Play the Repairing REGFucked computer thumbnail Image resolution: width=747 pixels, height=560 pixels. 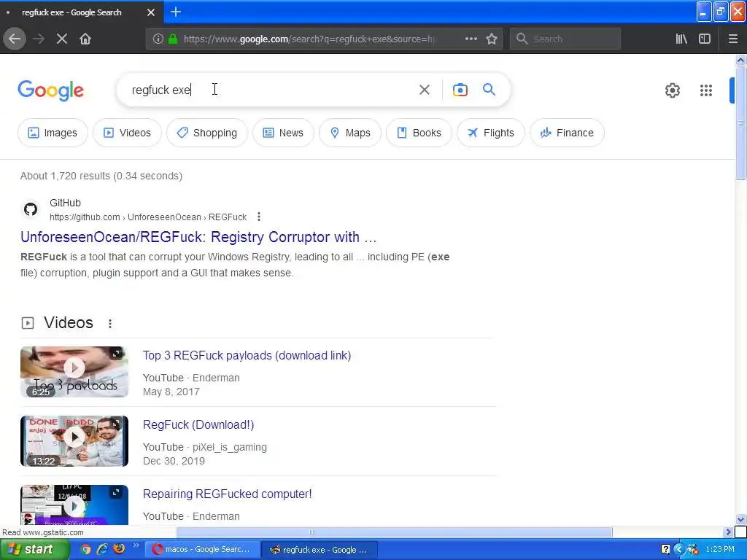74,505
